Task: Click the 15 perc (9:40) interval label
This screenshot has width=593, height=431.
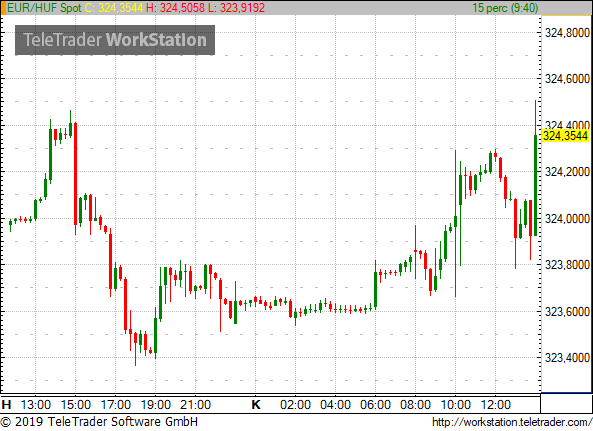Action: point(505,8)
